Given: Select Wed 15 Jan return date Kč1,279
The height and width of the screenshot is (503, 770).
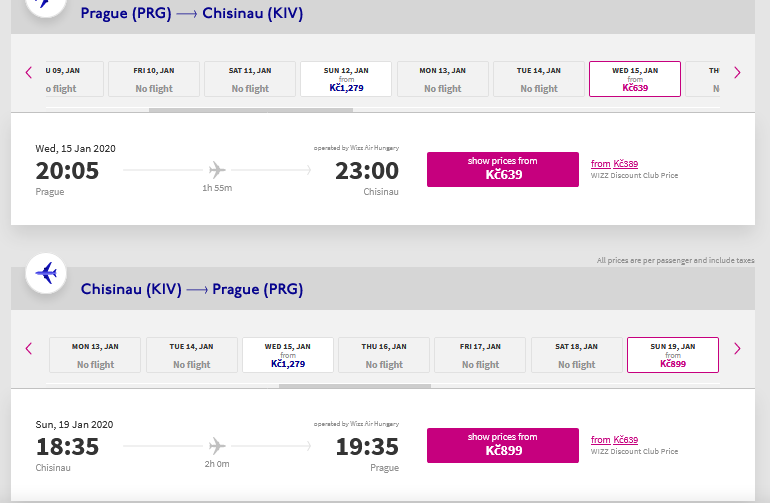Looking at the screenshot, I should [288, 355].
